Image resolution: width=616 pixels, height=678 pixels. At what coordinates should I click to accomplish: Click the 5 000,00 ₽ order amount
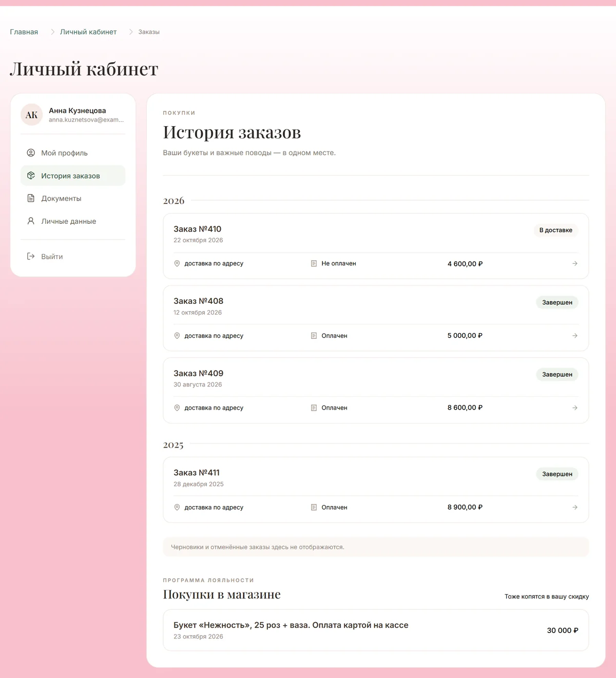click(x=465, y=336)
